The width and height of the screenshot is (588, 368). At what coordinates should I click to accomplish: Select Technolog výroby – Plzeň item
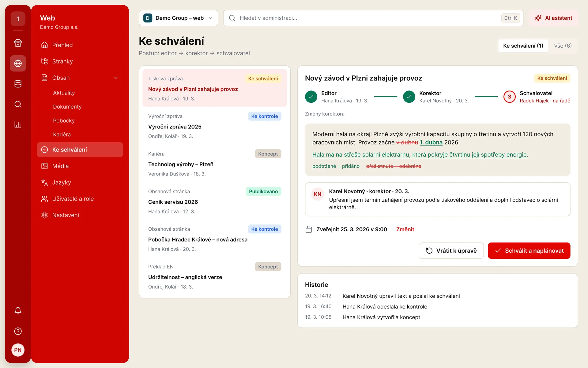pyautogui.click(x=215, y=163)
